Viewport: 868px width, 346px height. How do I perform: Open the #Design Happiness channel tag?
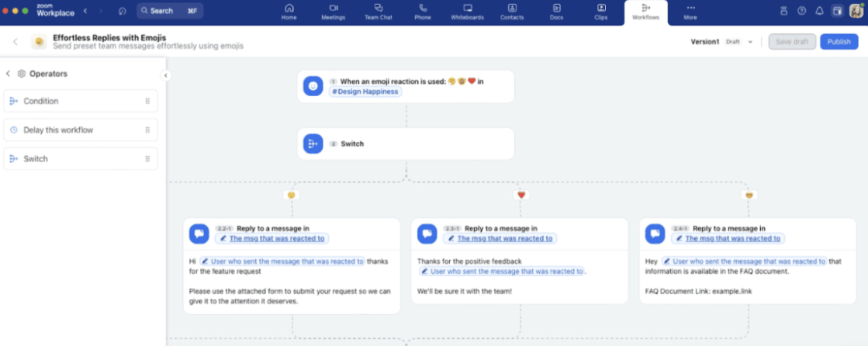pos(365,92)
